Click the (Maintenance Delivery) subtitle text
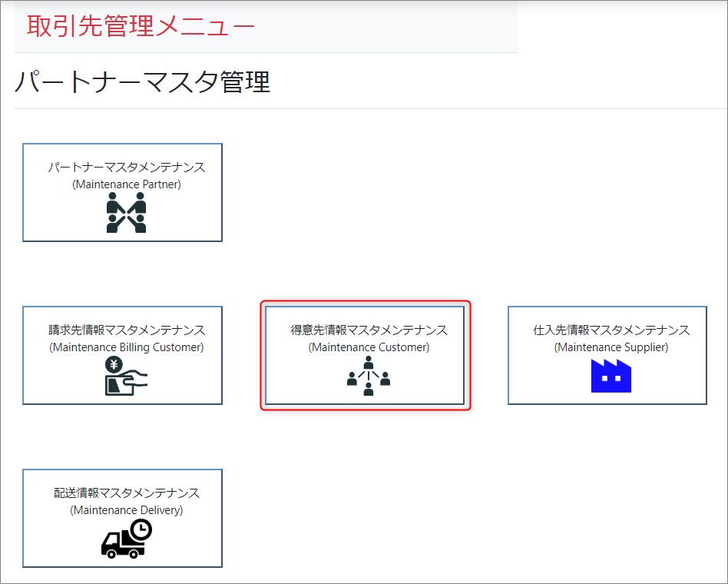 tap(127, 510)
